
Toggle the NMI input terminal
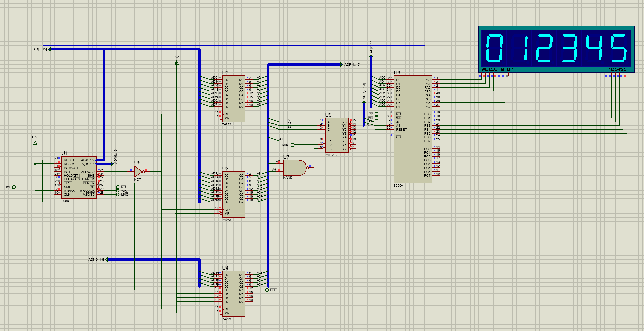click(13, 187)
